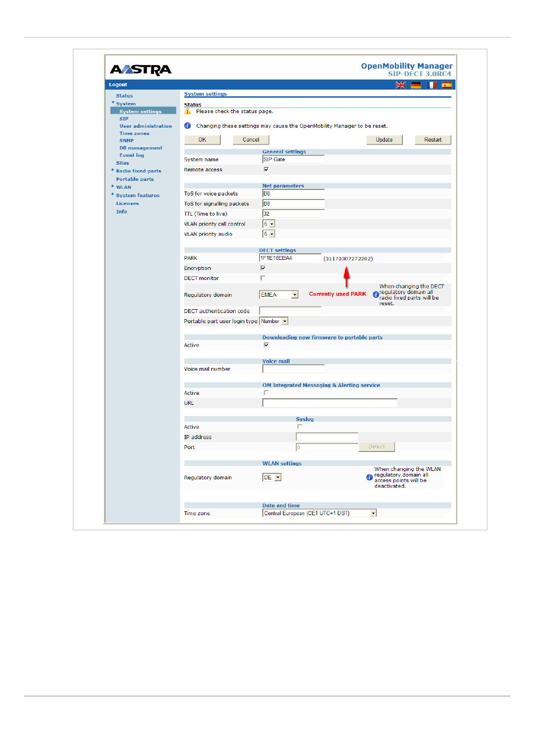The image size is (535, 756).
Task: Open the Status menu item
Action: pos(124,96)
